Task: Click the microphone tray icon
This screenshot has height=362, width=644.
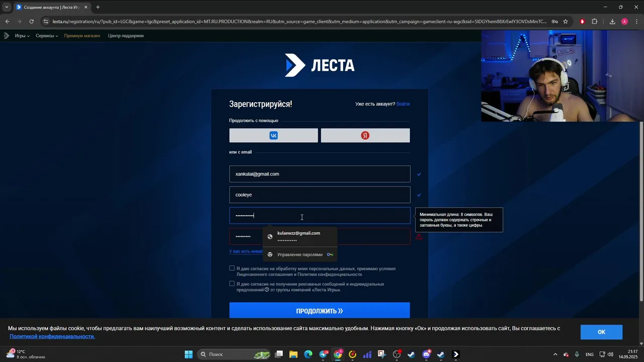Action: [577, 354]
